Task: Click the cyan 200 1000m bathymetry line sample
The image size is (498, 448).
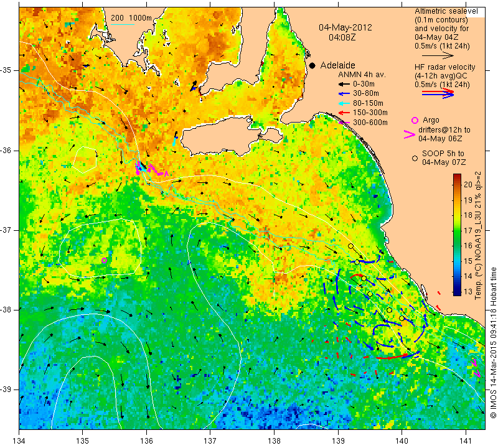Action: coord(123,24)
